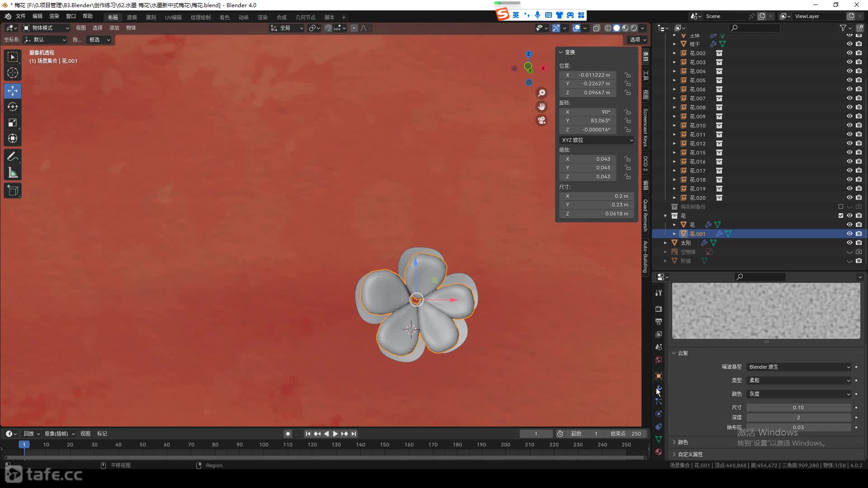Expand the 颜色 panel
The image size is (868, 488).
pos(683,442)
